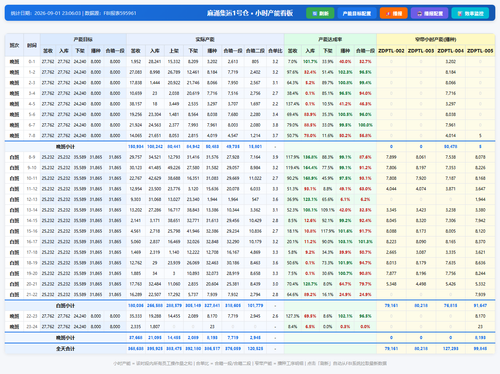
Task: Click time slot cell 16-17
Action: point(32,242)
